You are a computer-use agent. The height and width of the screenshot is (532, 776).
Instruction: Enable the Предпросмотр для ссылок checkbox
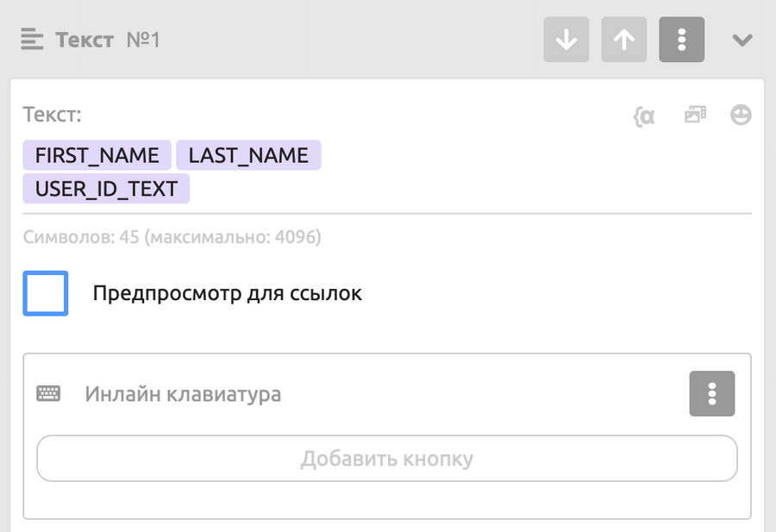tap(46, 293)
